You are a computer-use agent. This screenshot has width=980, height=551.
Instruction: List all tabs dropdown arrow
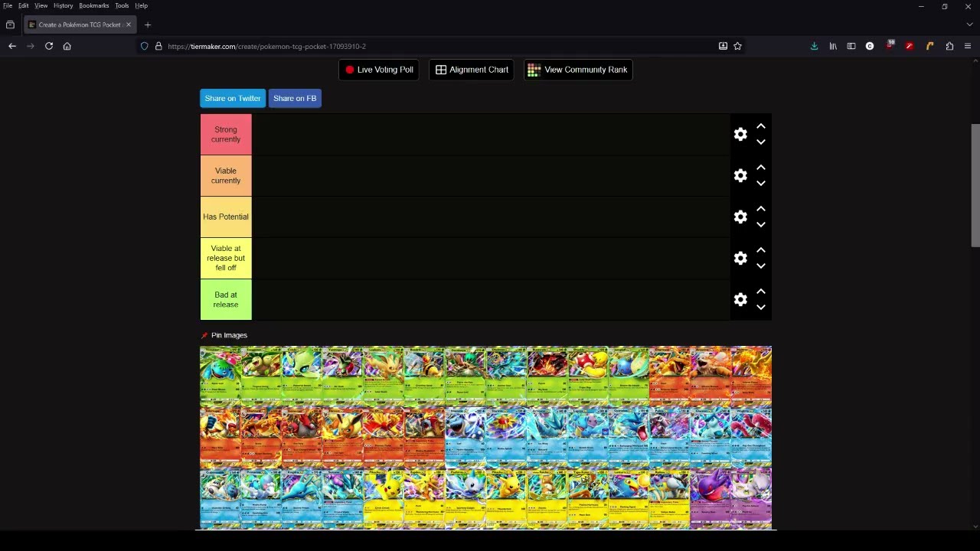click(x=969, y=24)
